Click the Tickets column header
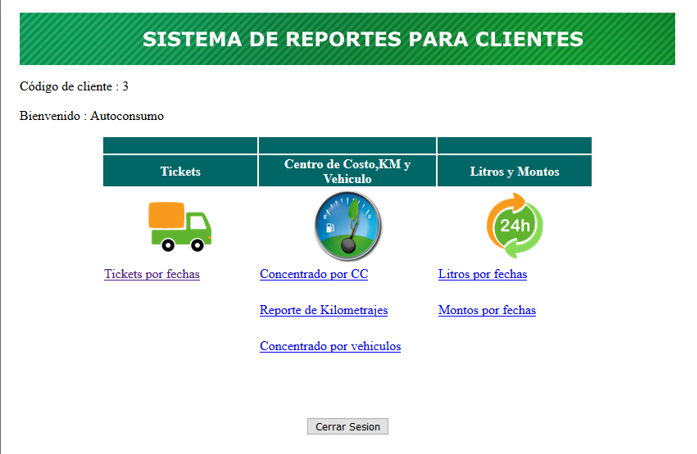 coord(180,171)
